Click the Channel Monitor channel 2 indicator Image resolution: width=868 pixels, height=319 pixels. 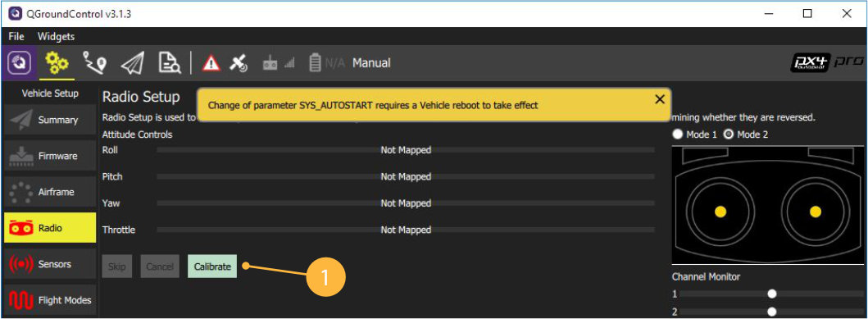point(772,312)
